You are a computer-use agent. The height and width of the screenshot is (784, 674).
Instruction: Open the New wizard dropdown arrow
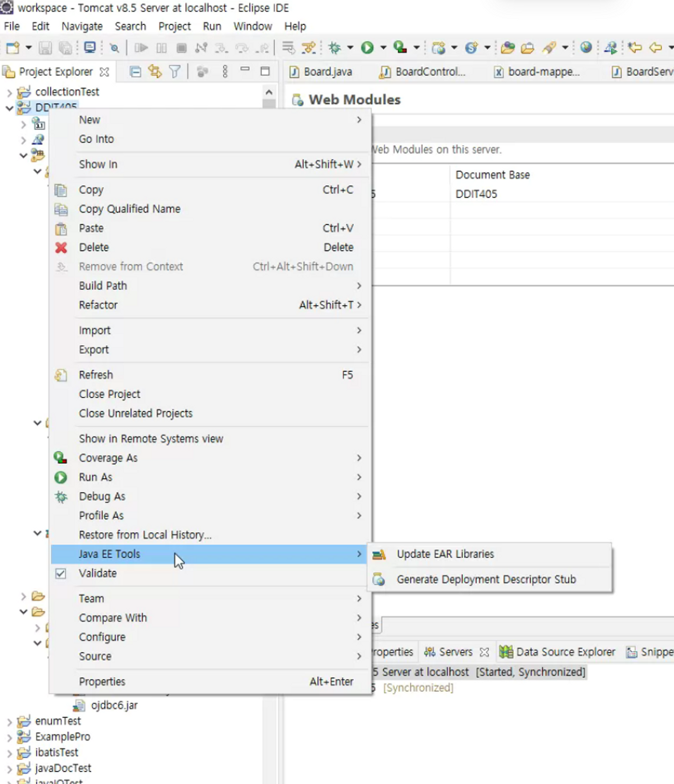(x=28, y=48)
